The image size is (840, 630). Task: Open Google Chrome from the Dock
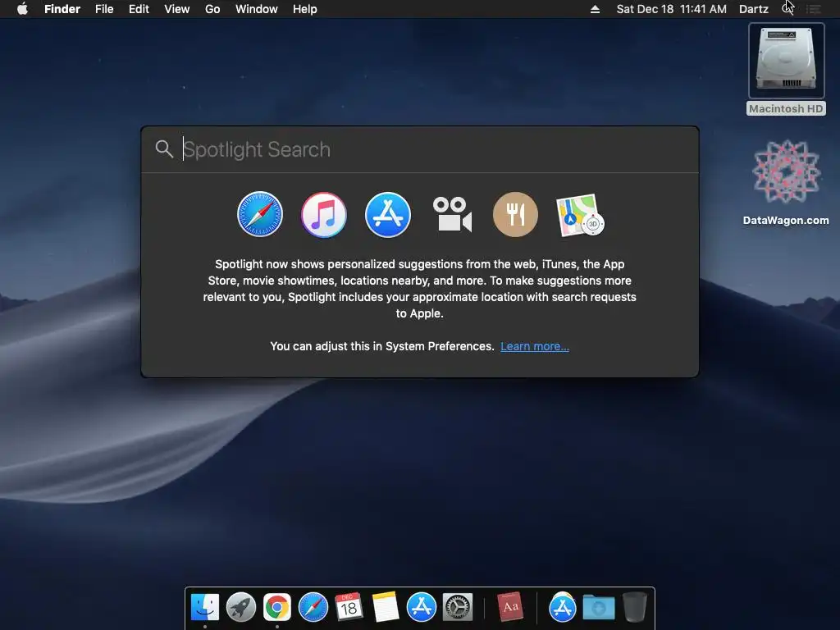coord(277,607)
